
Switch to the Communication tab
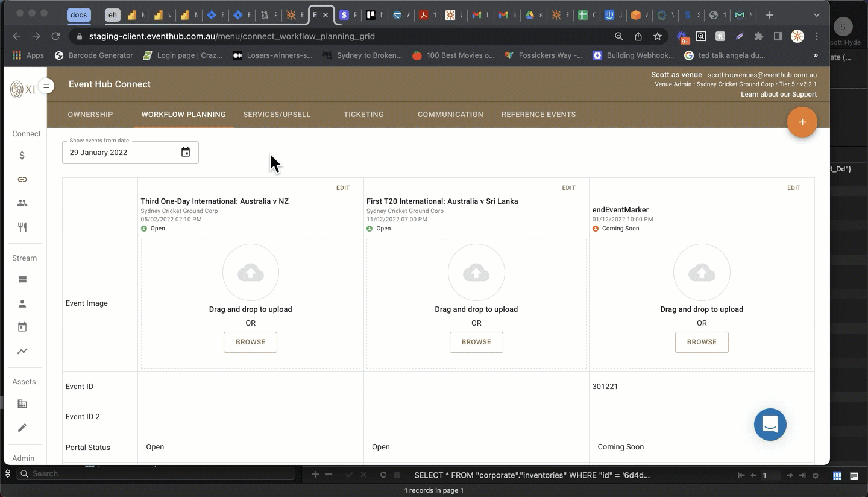click(x=450, y=114)
